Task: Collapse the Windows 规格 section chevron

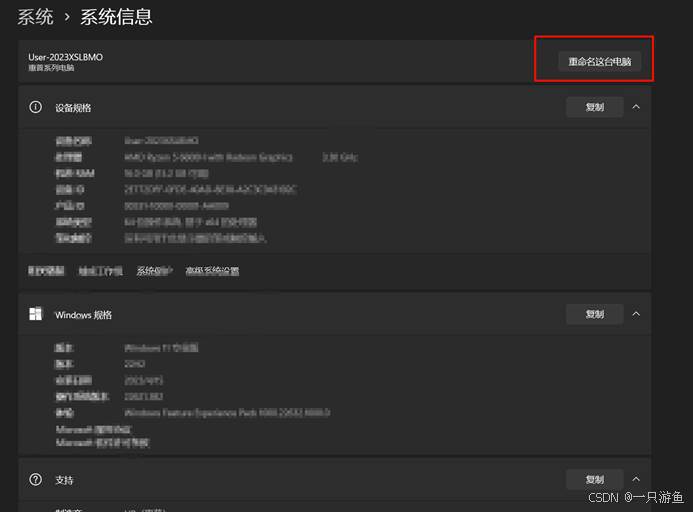Action: [x=636, y=314]
